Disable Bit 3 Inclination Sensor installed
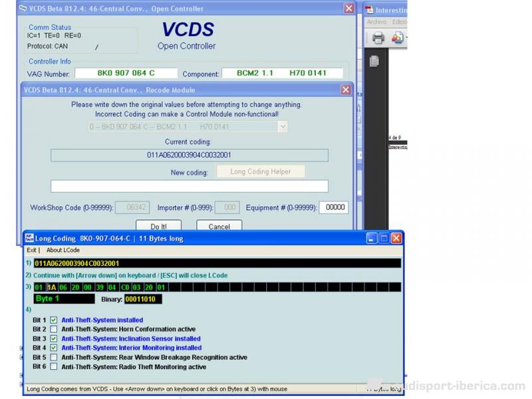The image size is (532, 399). click(54, 338)
